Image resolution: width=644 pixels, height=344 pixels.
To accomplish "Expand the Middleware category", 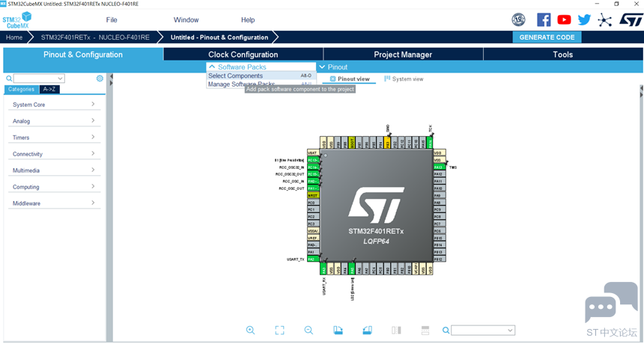I will (54, 203).
